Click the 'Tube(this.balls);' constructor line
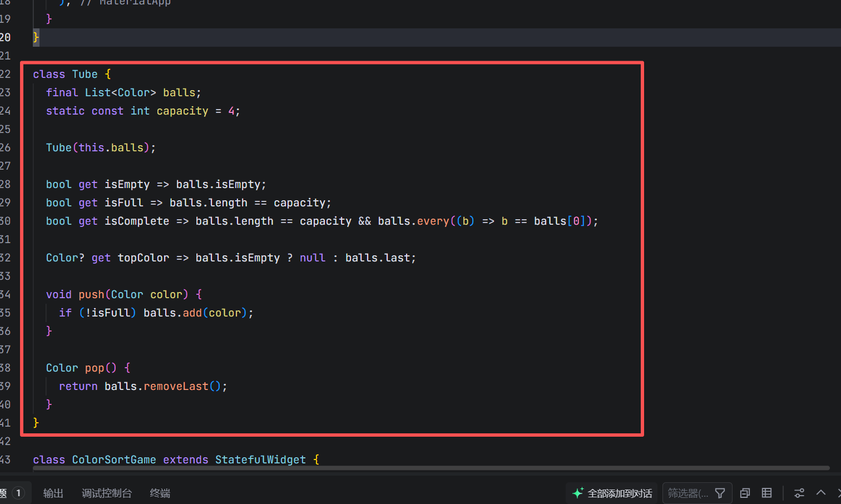841x504 pixels. coord(101,147)
